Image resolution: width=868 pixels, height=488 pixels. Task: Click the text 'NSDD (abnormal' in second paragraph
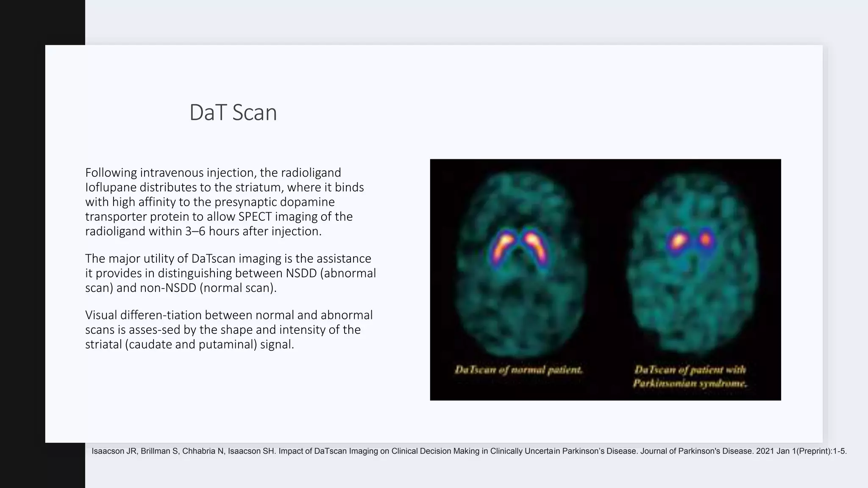pyautogui.click(x=331, y=273)
